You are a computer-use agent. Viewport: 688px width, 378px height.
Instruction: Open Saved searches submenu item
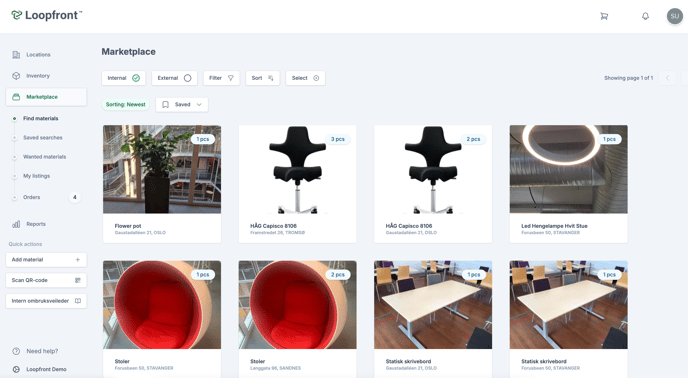(x=43, y=138)
